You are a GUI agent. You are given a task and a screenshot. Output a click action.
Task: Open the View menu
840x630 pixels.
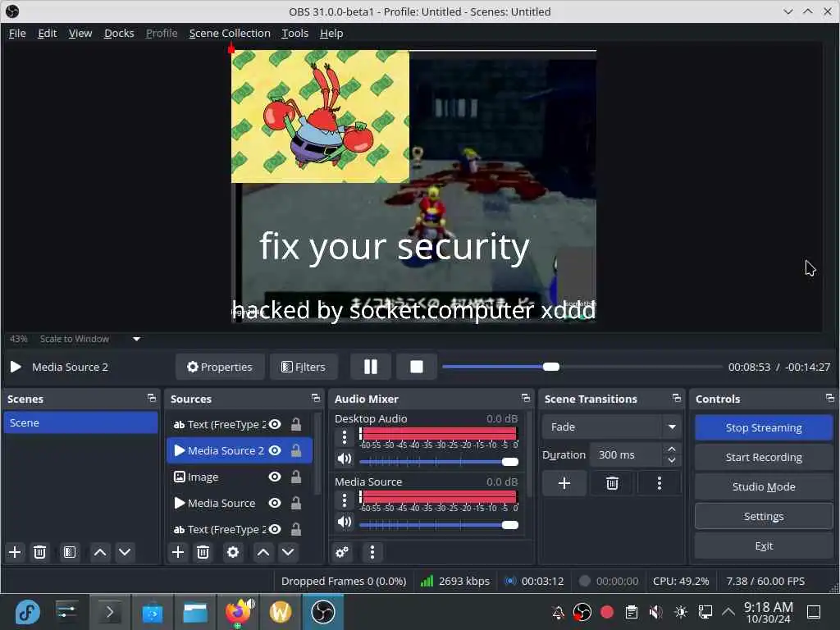click(x=80, y=33)
